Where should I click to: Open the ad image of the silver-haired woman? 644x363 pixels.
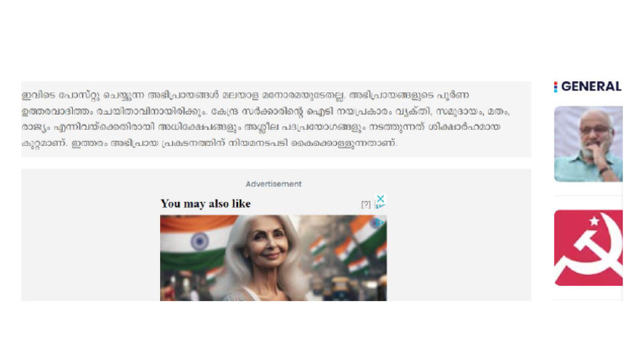(273, 258)
